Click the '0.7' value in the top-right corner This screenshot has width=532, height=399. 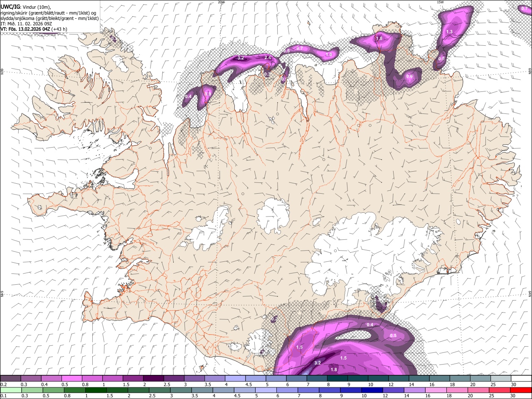[525, 8]
